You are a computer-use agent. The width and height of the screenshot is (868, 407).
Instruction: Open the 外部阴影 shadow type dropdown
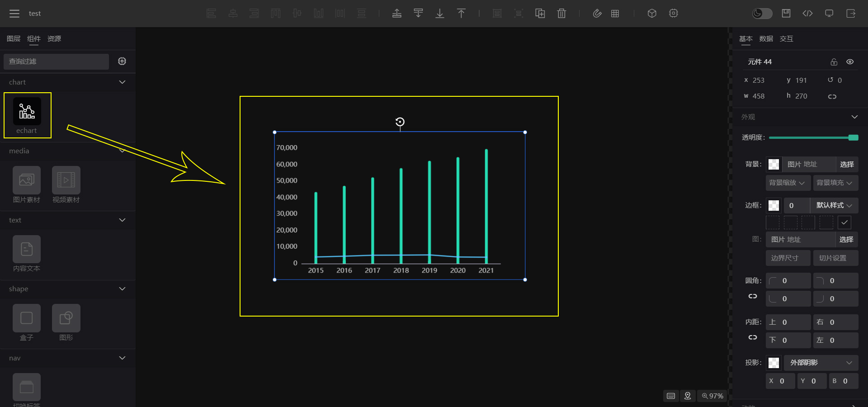click(x=821, y=363)
